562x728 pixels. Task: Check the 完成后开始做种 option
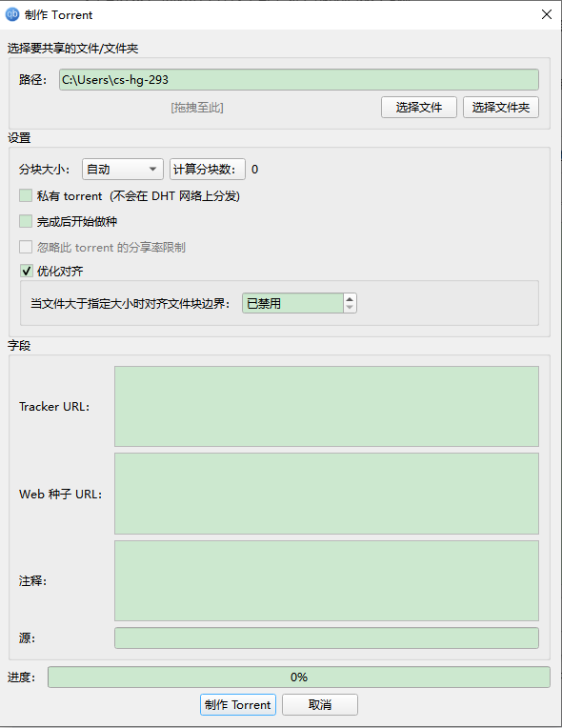coord(26,221)
